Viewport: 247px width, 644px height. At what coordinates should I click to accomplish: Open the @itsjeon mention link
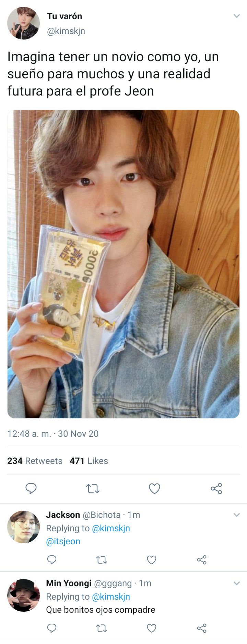click(63, 541)
